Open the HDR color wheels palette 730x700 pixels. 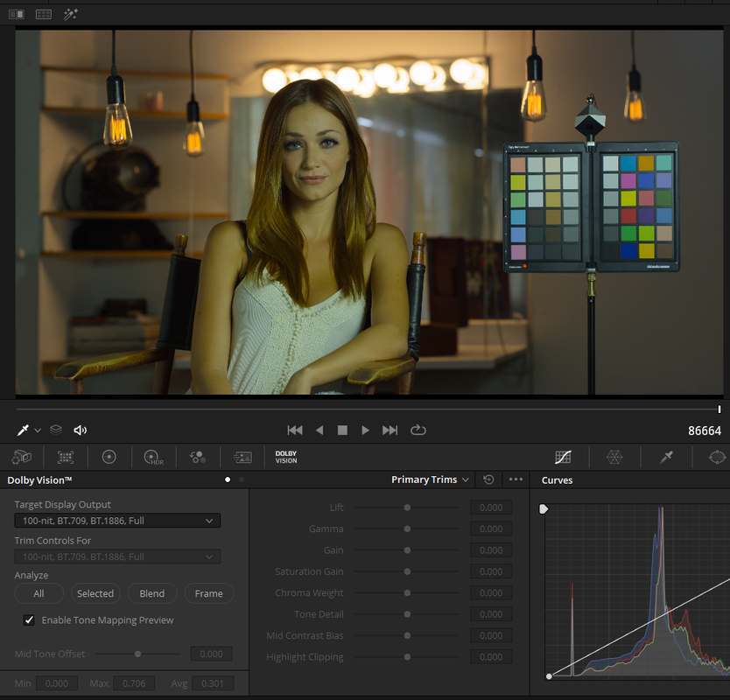point(154,458)
